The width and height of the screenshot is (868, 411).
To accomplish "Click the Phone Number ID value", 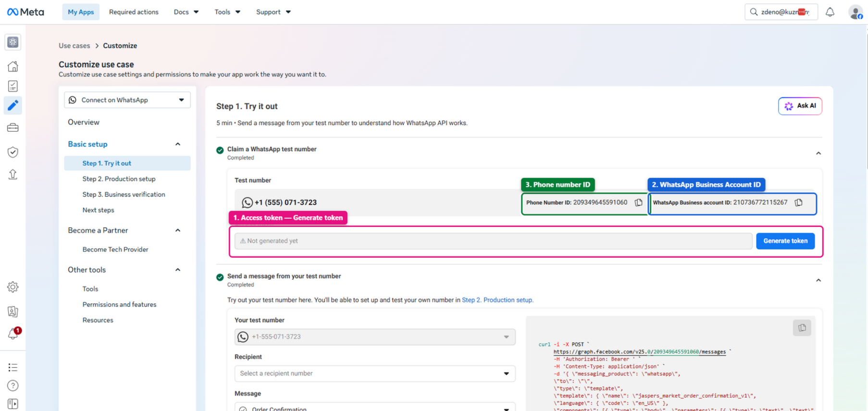I will pyautogui.click(x=600, y=202).
